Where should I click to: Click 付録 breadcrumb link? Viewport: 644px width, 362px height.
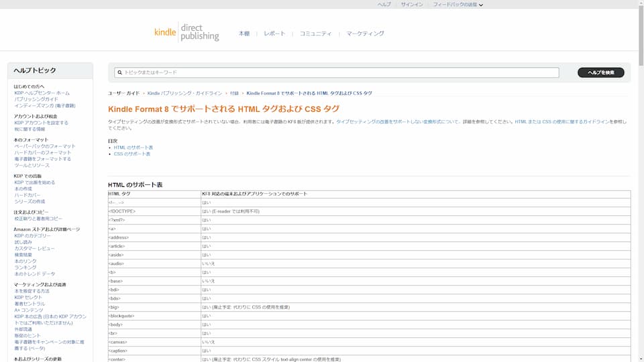(x=234, y=94)
